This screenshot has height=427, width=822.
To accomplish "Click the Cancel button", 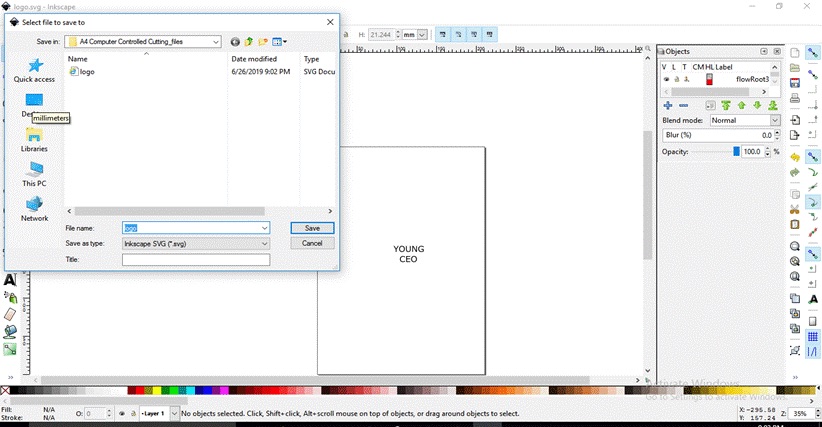I will [312, 243].
